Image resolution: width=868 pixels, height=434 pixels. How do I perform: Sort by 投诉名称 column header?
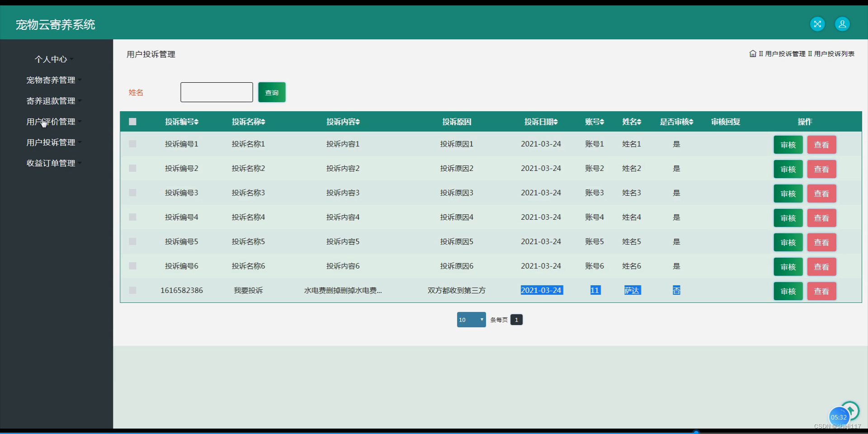[x=249, y=122]
